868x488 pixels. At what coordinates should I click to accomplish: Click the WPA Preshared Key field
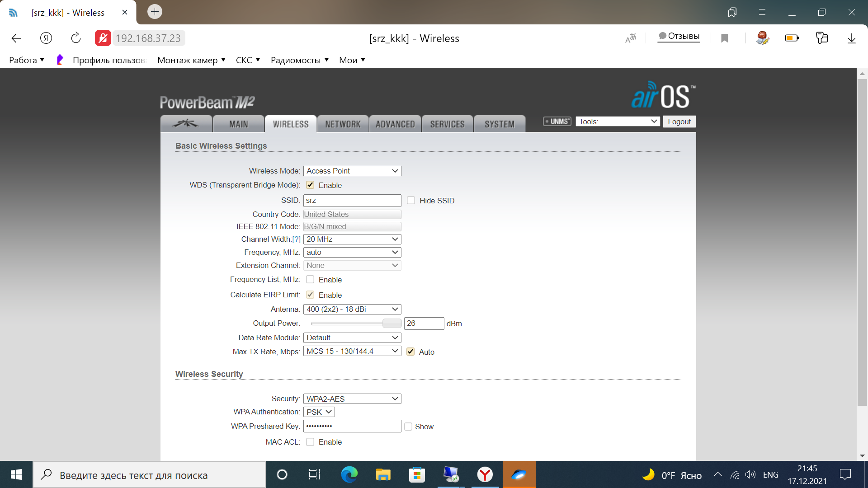[x=352, y=426]
